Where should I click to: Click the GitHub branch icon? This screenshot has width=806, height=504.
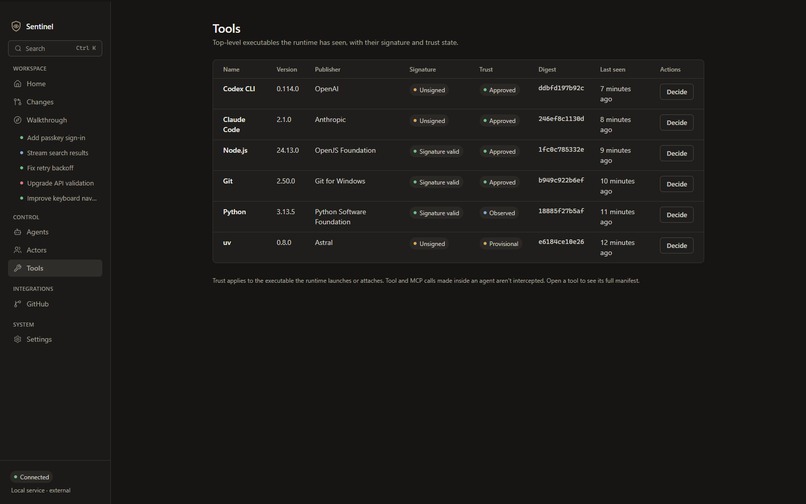[17, 304]
